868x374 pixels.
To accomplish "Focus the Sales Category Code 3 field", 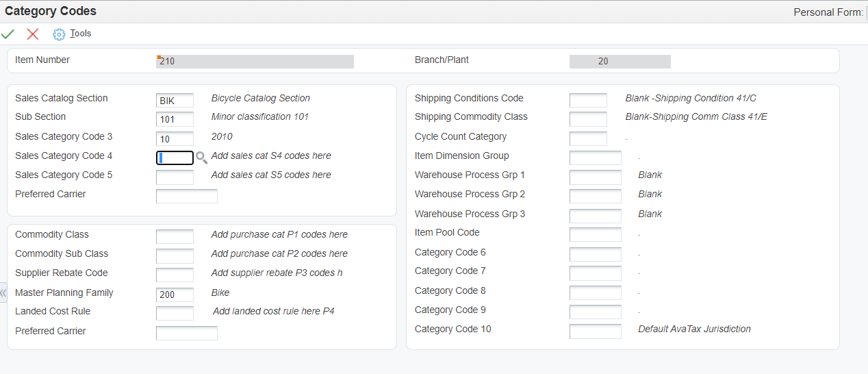I will point(175,139).
